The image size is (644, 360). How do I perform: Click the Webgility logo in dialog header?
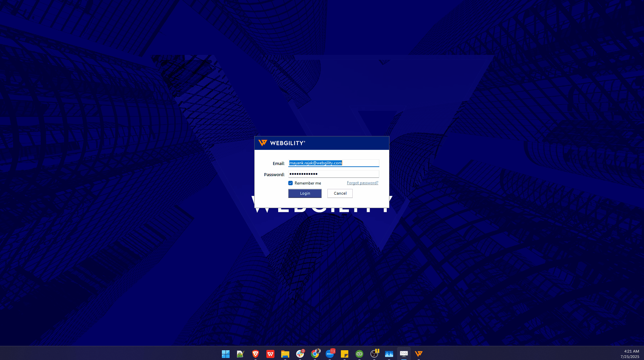click(x=282, y=143)
